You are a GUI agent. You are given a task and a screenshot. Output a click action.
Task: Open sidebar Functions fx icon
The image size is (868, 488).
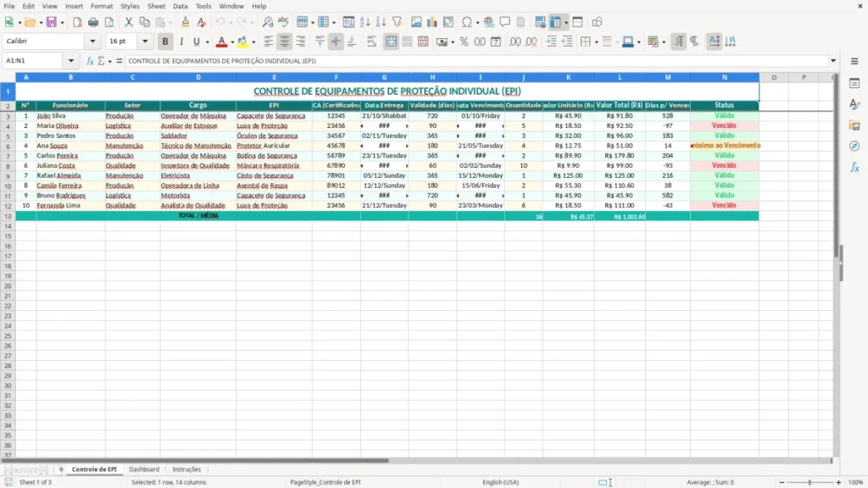click(854, 167)
